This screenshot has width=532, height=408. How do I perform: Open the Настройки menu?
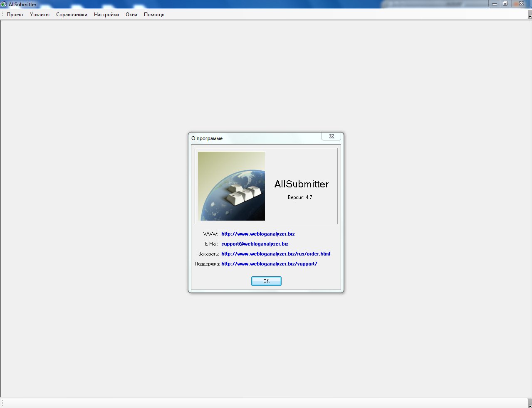106,15
